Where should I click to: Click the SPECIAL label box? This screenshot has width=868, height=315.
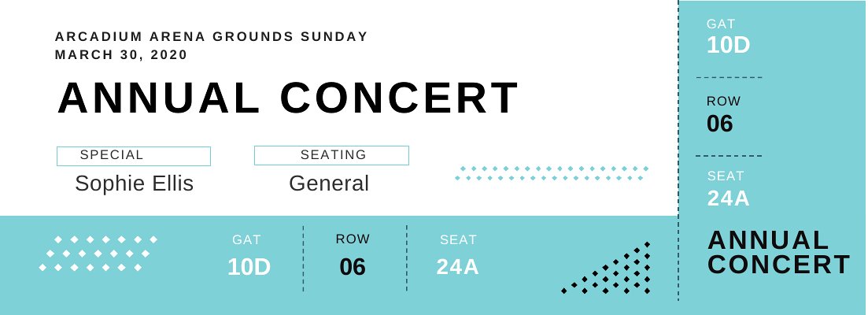134,156
